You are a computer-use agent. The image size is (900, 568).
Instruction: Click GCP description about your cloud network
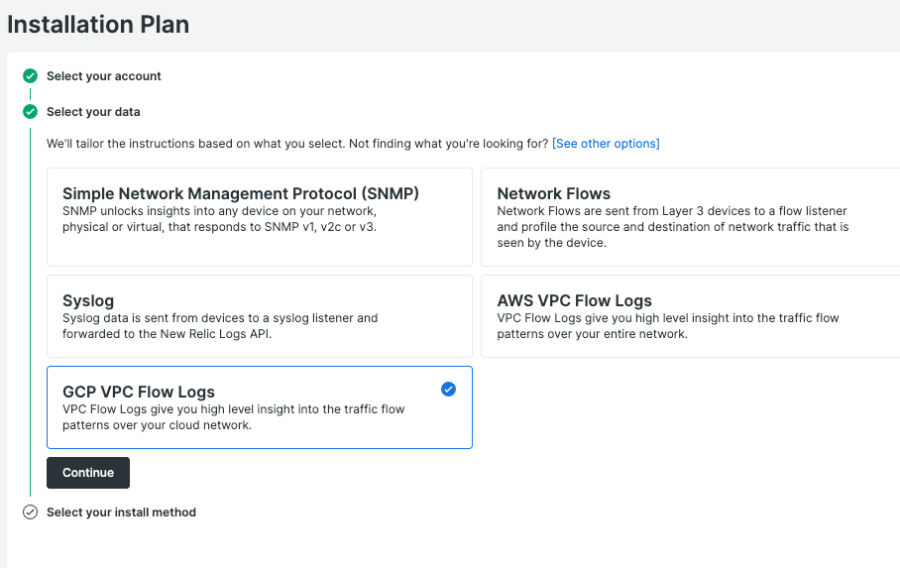coord(233,417)
